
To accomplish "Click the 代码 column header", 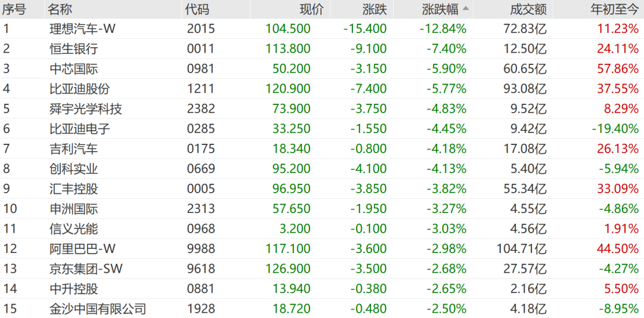I will [197, 10].
